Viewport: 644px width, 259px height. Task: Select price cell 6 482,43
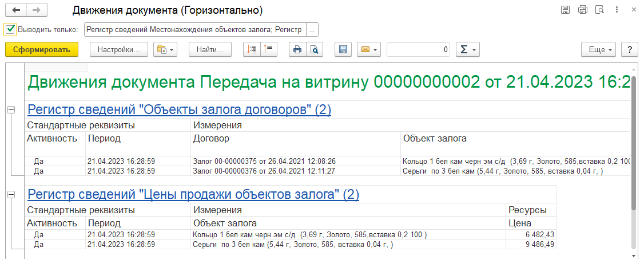point(531,235)
